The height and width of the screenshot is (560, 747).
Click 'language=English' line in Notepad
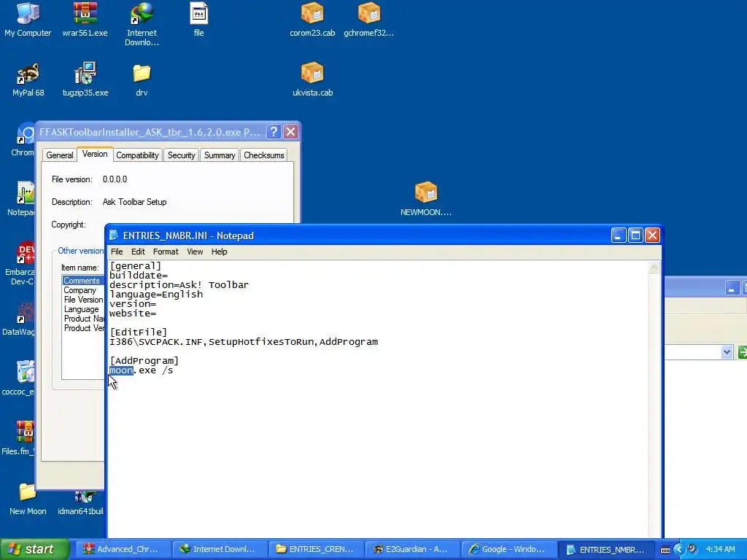tap(156, 295)
